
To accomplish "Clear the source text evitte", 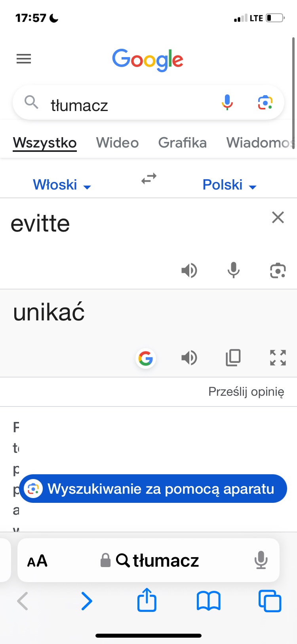I will [278, 217].
